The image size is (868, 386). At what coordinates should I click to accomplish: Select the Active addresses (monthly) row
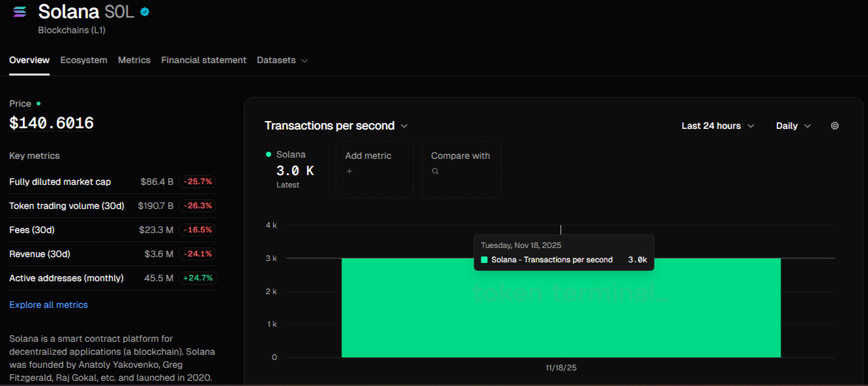(x=113, y=278)
